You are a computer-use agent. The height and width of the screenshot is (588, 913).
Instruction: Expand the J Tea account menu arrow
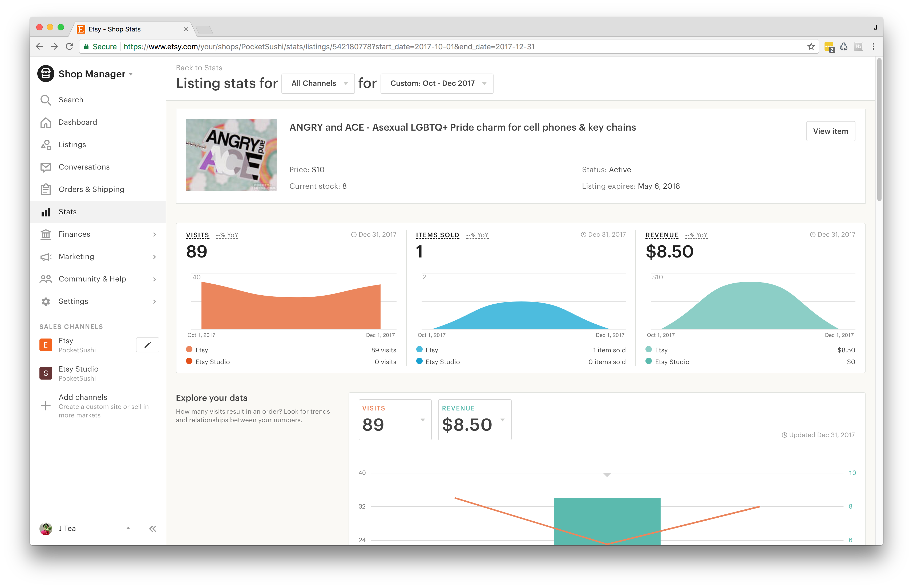128,529
